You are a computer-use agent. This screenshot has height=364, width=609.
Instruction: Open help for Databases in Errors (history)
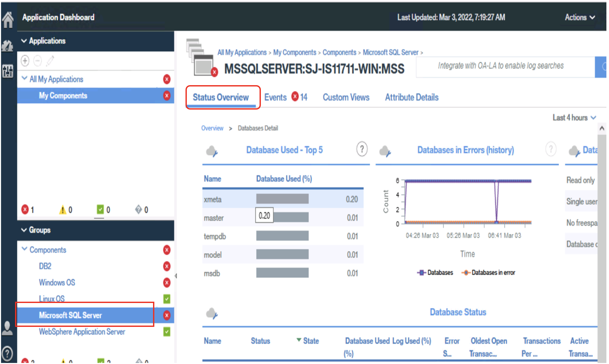click(551, 149)
